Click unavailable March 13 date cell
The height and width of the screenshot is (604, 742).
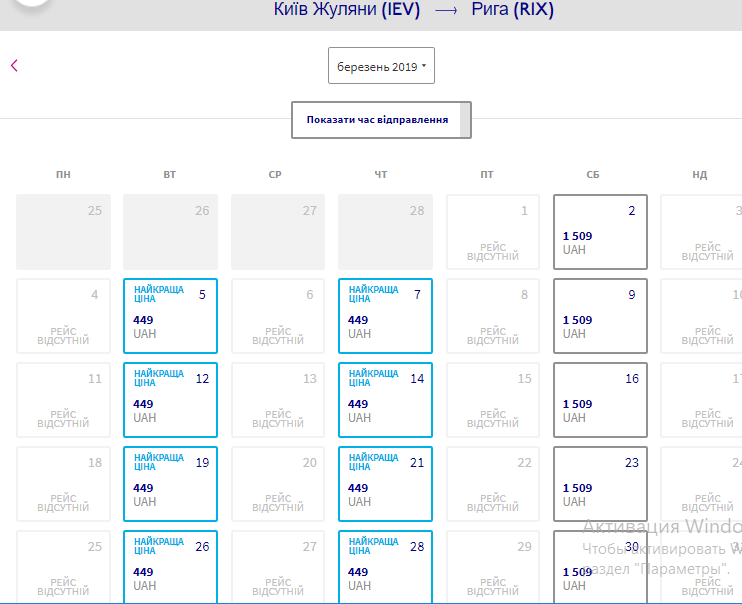(278, 400)
